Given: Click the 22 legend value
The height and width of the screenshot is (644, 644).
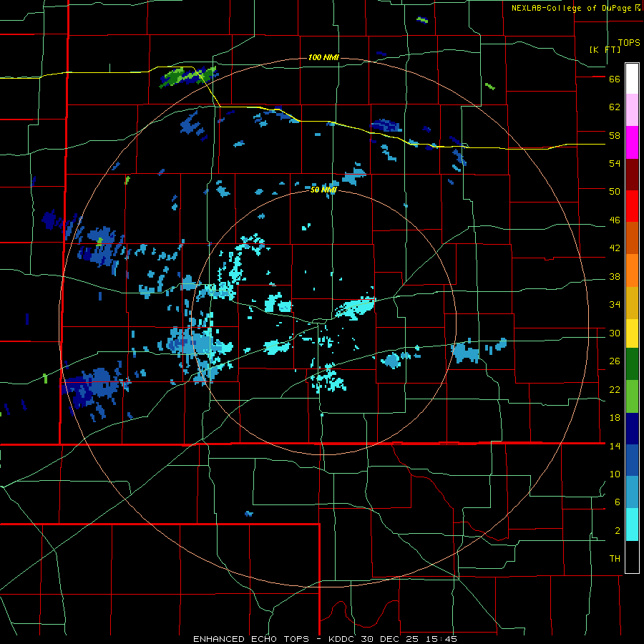Looking at the screenshot, I should (615, 390).
